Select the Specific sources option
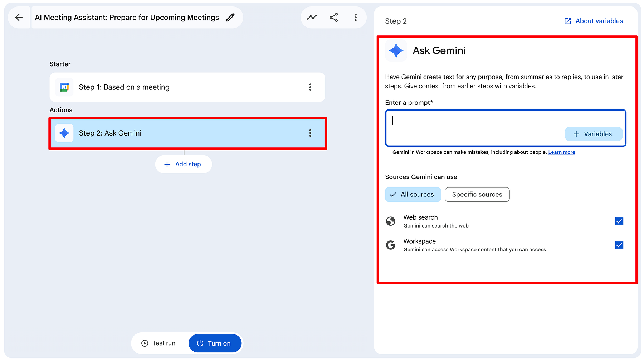644x362 pixels. click(477, 195)
